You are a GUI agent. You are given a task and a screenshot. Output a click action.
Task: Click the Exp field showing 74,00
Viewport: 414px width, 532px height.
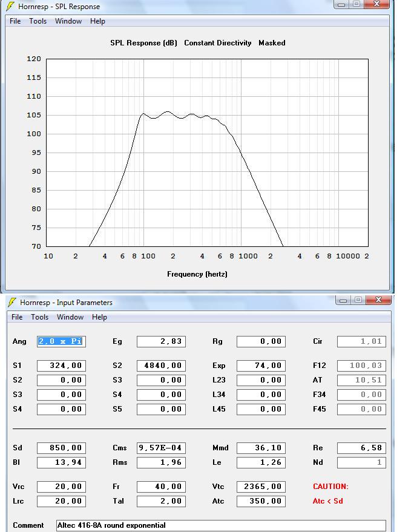261,366
